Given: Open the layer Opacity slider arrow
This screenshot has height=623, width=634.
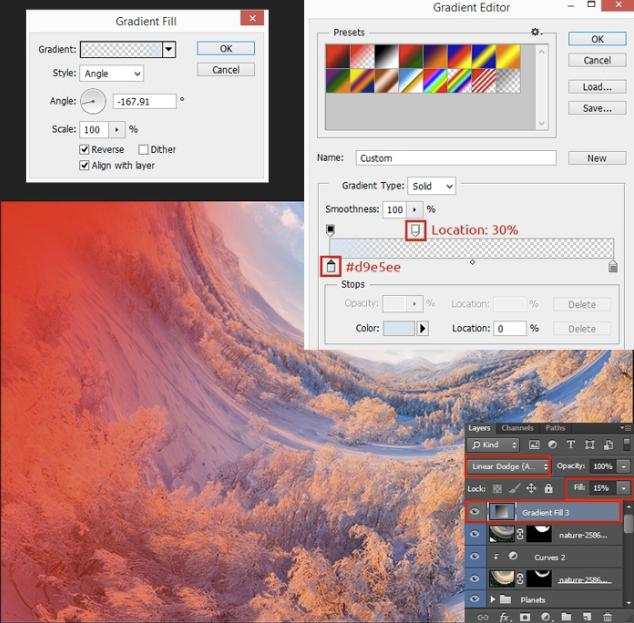Looking at the screenshot, I should pyautogui.click(x=624, y=467).
